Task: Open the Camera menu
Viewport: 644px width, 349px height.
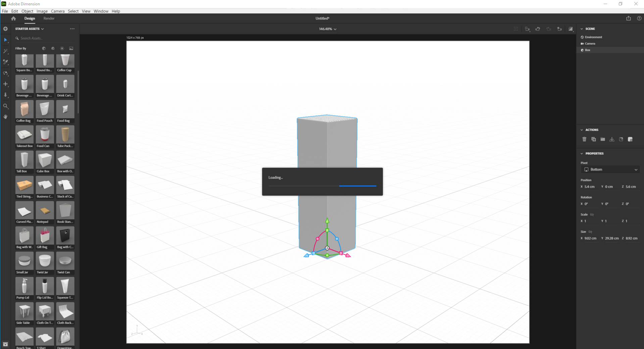Action: click(x=58, y=11)
